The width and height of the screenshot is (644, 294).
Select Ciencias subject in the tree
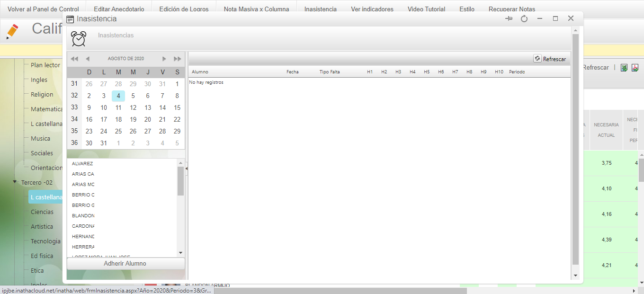coord(42,212)
